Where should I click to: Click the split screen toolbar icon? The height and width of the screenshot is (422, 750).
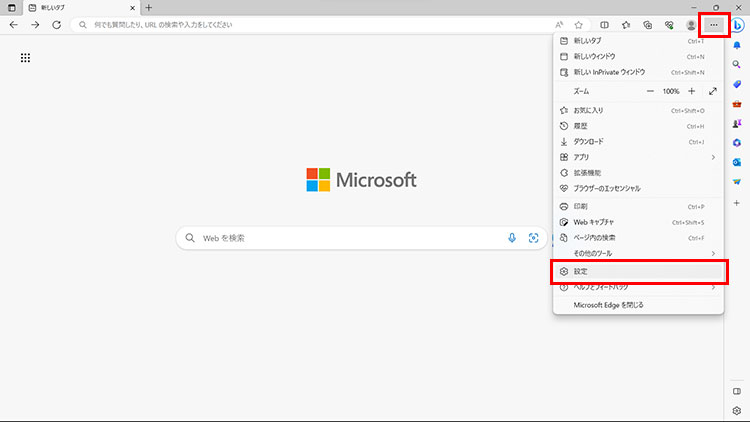click(604, 24)
